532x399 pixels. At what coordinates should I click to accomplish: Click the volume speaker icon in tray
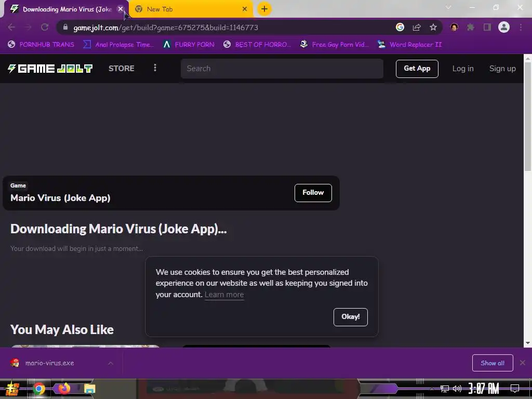pyautogui.click(x=457, y=389)
